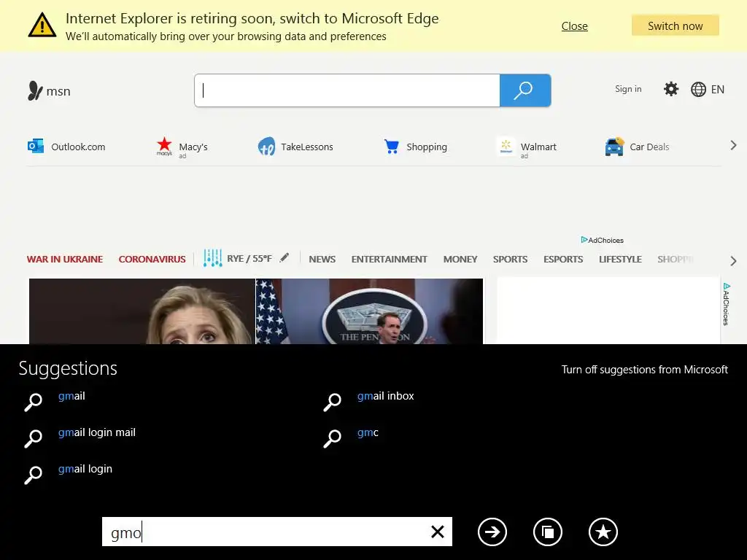Open the tabs view button

pos(547,532)
